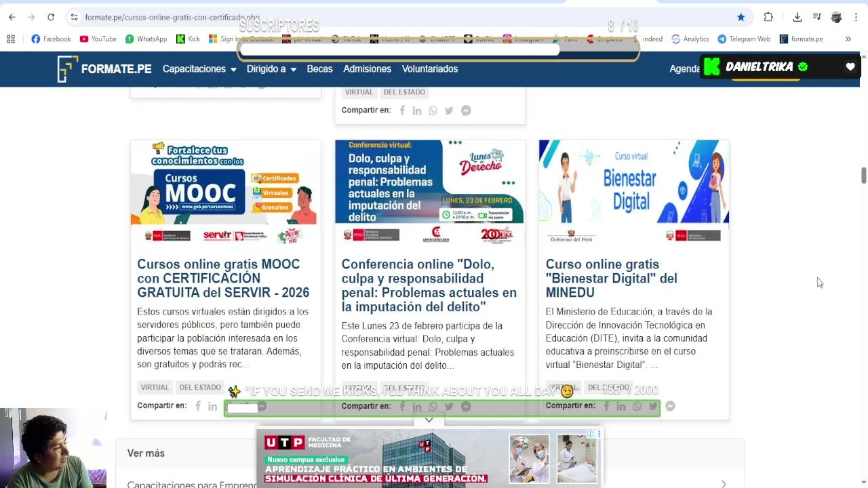Share Dolo, culpa card on Facebook
Screen dimensions: 868x488
[402, 407]
